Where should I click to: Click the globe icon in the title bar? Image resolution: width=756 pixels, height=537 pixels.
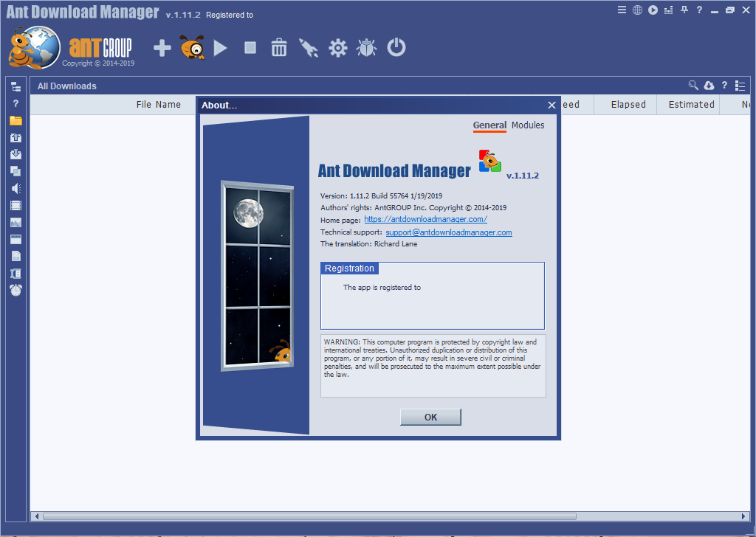(637, 10)
